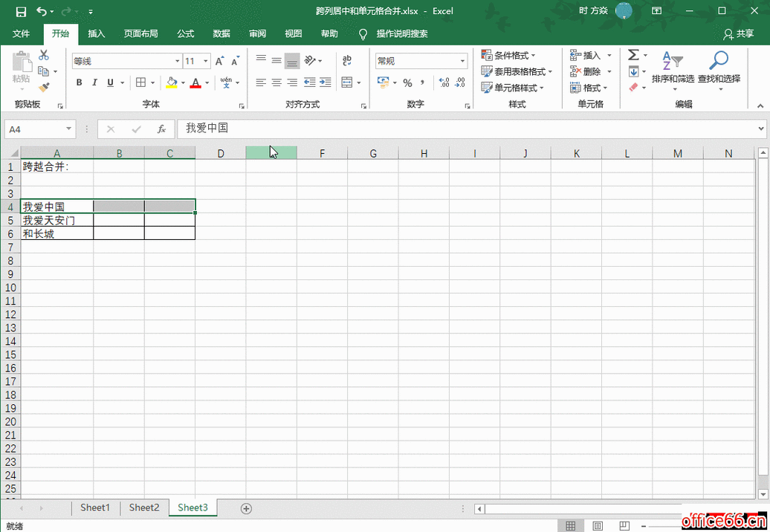Switch to the 数据 Data tab

click(221, 34)
